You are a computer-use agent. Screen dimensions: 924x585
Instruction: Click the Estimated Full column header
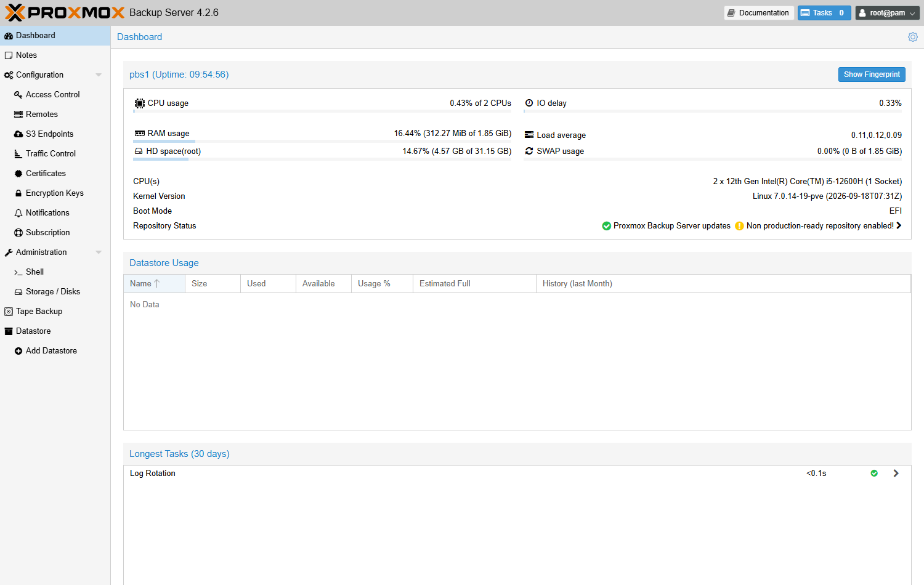474,284
